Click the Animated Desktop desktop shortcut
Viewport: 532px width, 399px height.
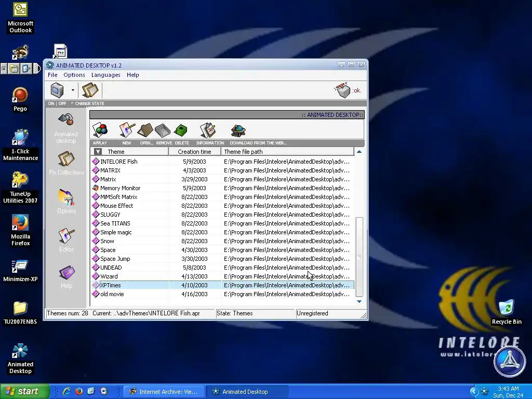20,358
